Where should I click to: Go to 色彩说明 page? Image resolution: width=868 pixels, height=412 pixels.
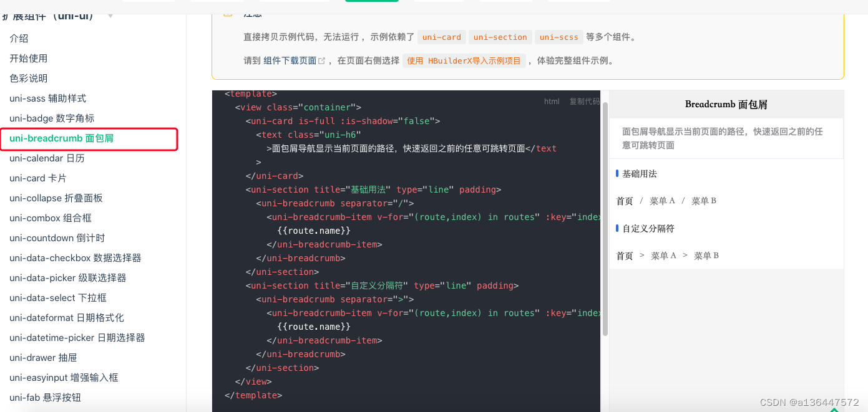pyautogui.click(x=29, y=79)
